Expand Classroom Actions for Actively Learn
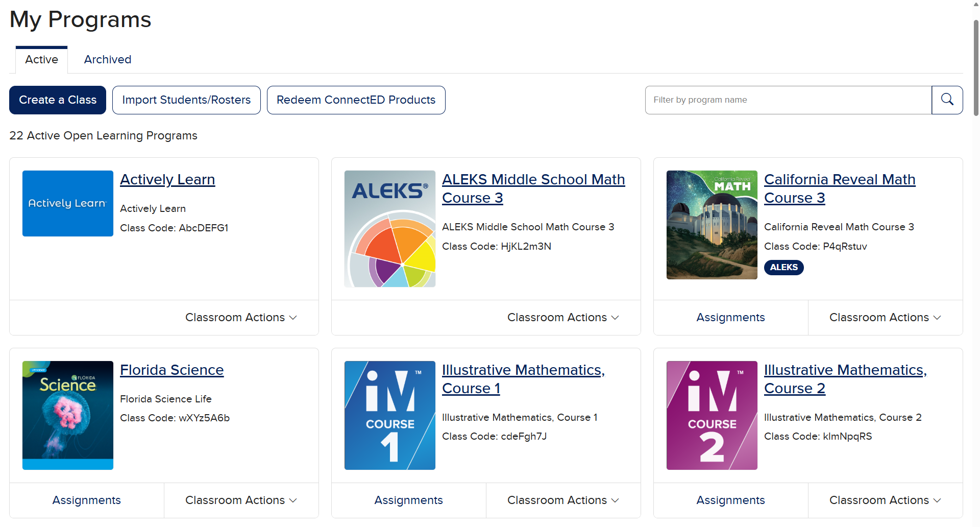The image size is (980, 527). point(241,318)
